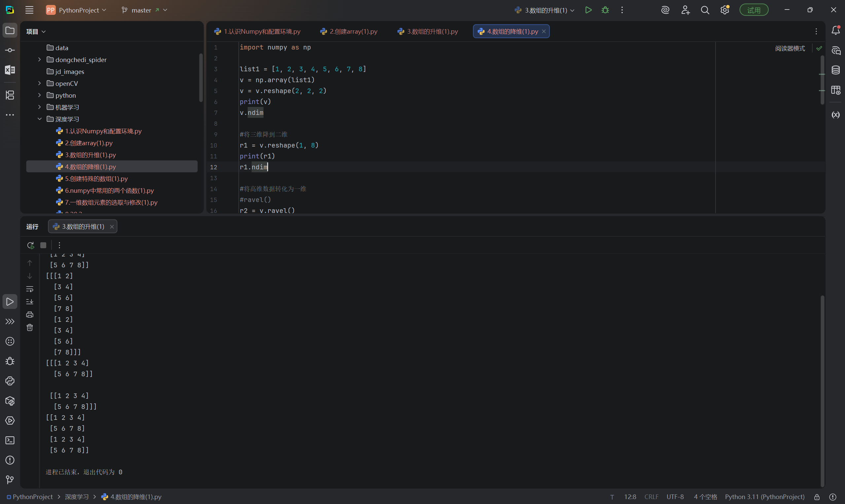Open the Problems tool window
Image resolution: width=845 pixels, height=504 pixels.
click(x=10, y=460)
